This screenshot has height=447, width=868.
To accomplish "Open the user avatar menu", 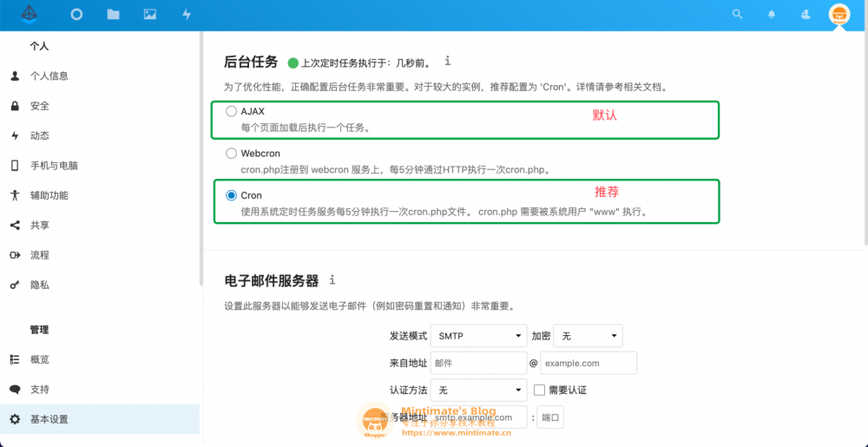I will pyautogui.click(x=839, y=15).
